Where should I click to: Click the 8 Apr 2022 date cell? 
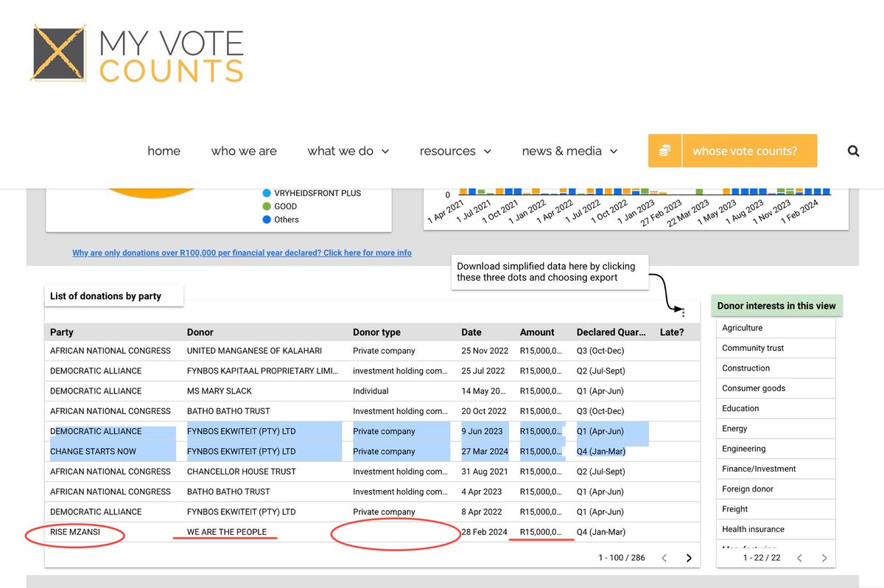(482, 511)
